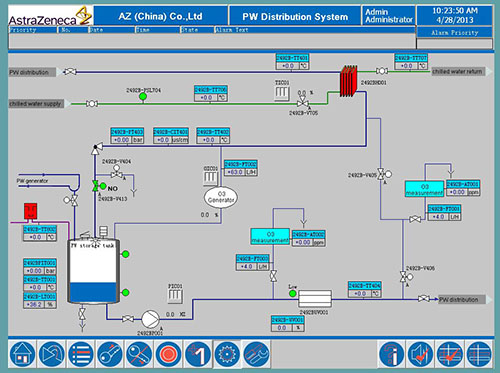This screenshot has height=373, width=500.
Task: Click the O3 Generator symbol
Action: pyautogui.click(x=221, y=198)
